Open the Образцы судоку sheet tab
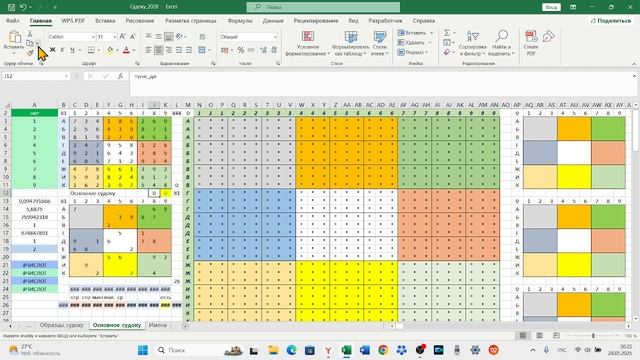The image size is (640, 360). (x=62, y=325)
